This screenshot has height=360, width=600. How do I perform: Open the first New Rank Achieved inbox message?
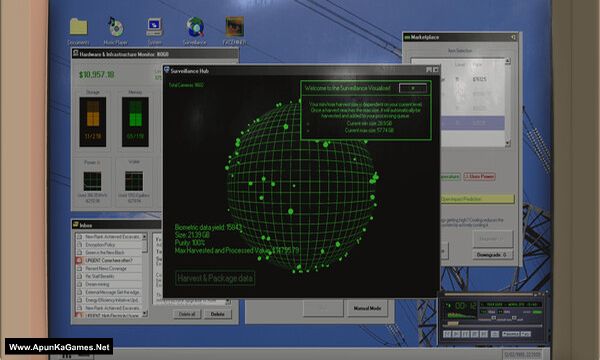[x=109, y=237]
